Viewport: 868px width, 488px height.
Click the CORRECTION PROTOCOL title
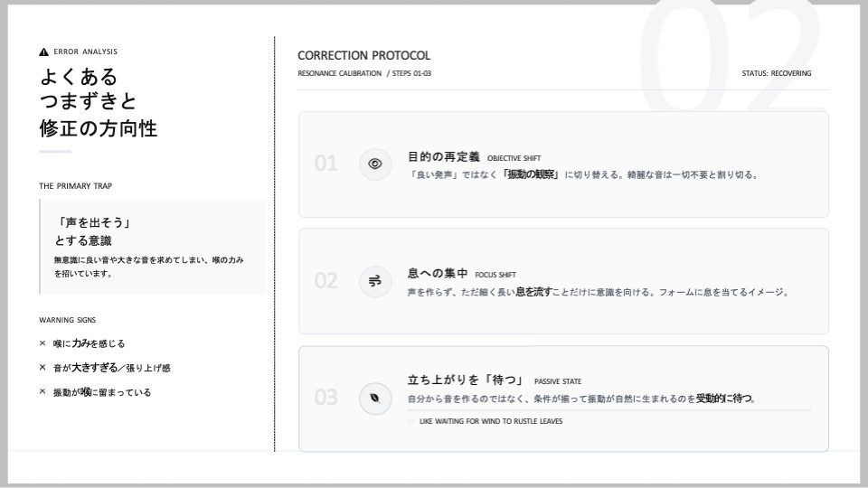[363, 56]
